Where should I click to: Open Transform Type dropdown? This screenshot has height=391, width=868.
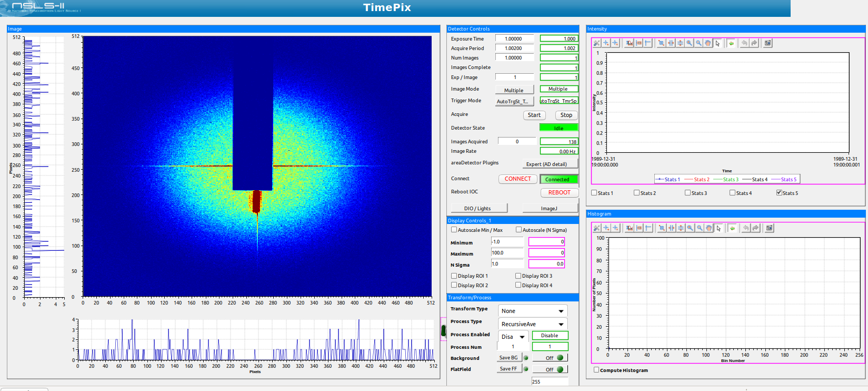[533, 311]
